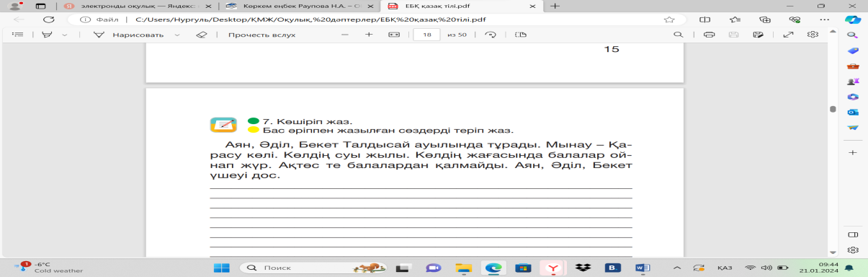This screenshot has width=868, height=277.
Task: Open Dropbox from the taskbar
Action: [583, 268]
